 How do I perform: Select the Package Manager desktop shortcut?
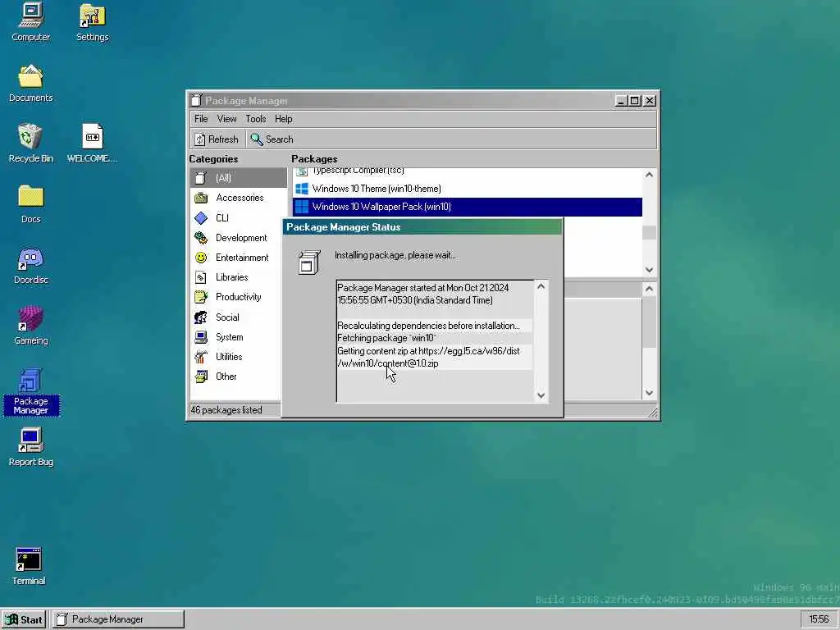coord(30,391)
